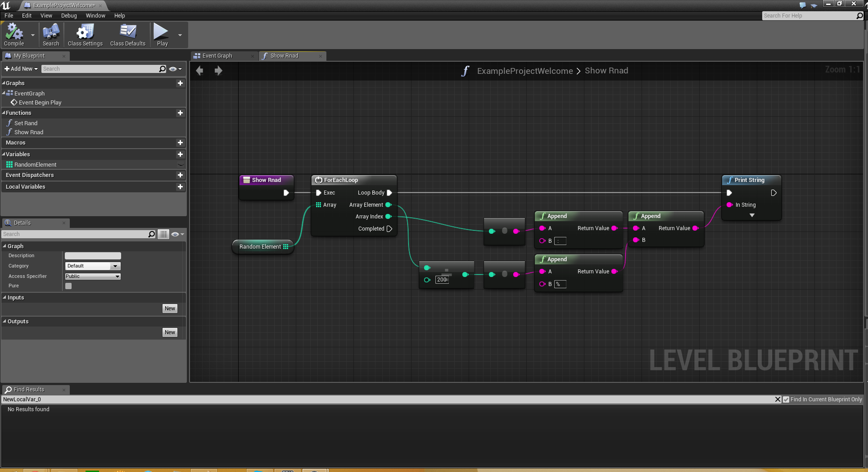Screen dimensions: 868x472
Task: Open the File menu
Action: (x=9, y=15)
